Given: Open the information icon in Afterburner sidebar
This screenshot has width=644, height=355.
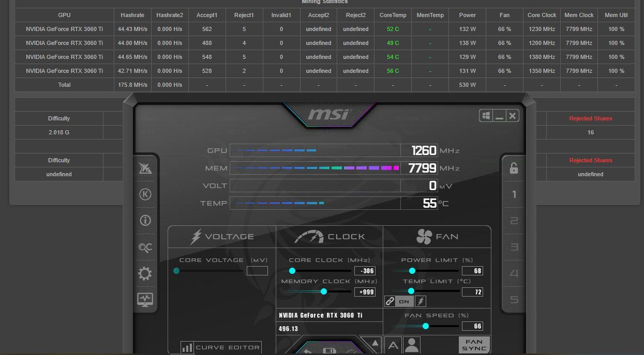Looking at the screenshot, I should tap(145, 220).
